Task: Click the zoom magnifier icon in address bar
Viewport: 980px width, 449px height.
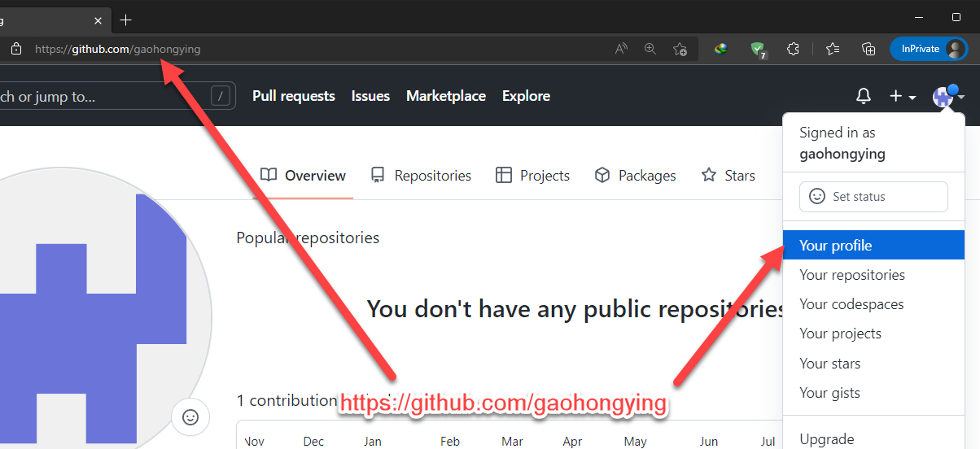Action: pos(650,49)
